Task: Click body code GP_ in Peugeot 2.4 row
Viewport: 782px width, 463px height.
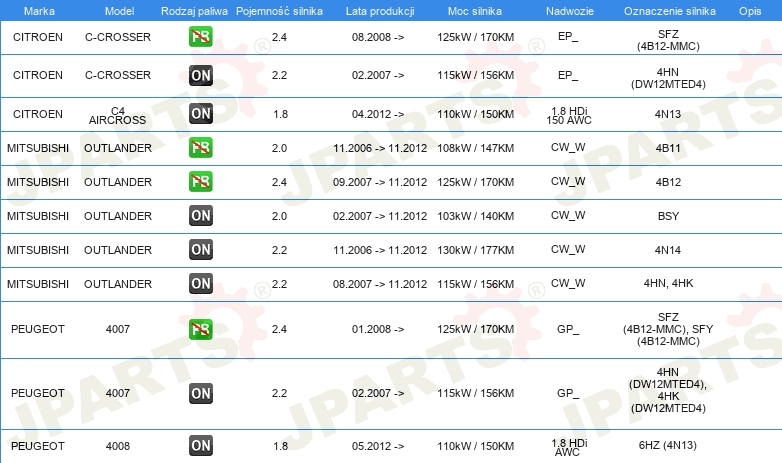Action: pyautogui.click(x=568, y=329)
